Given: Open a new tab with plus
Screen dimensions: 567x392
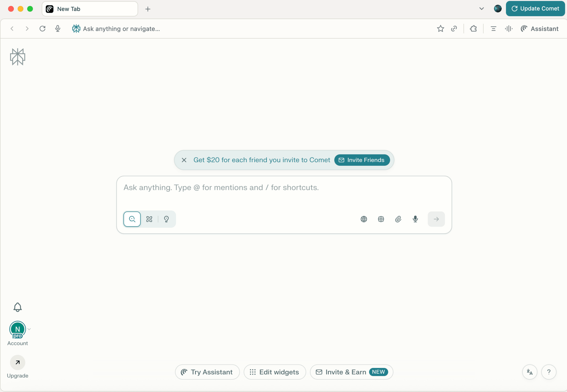Looking at the screenshot, I should pos(148,9).
